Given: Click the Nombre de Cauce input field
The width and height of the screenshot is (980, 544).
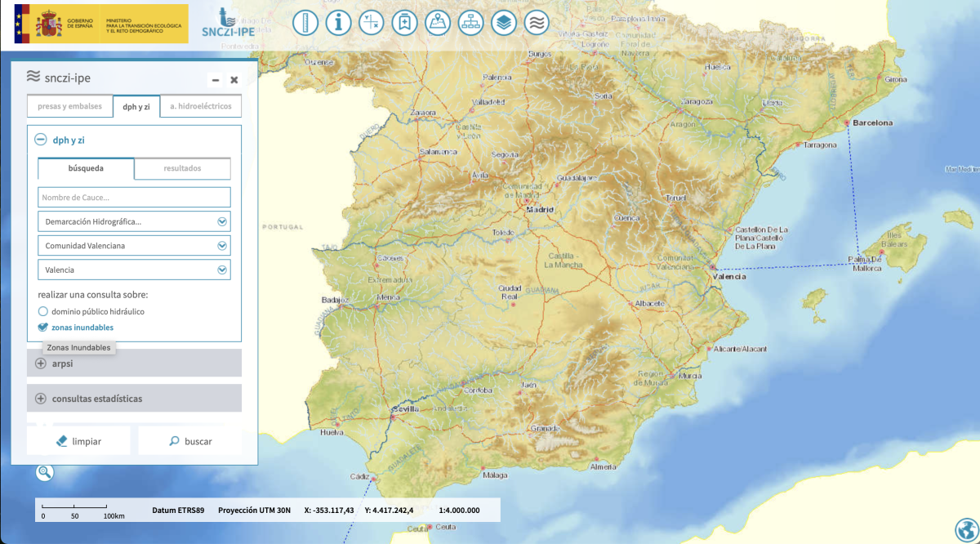Looking at the screenshot, I should pyautogui.click(x=134, y=198).
